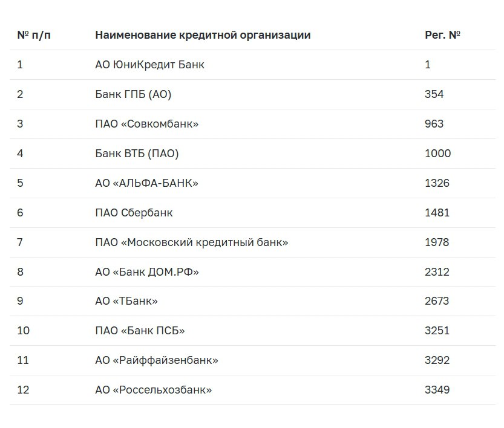This screenshot has height=428, width=504.
Task: Select the 'ПАО Сбербанк' name cell
Action: pyautogui.click(x=134, y=213)
